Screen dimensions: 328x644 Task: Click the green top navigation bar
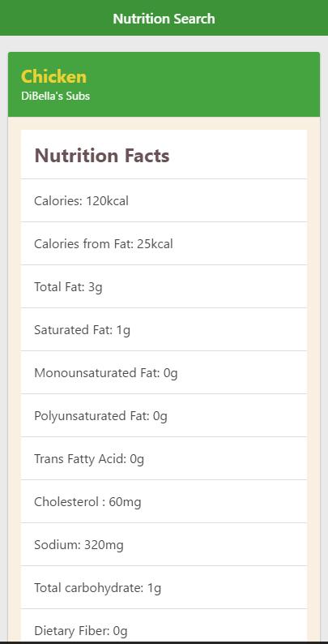(164, 18)
